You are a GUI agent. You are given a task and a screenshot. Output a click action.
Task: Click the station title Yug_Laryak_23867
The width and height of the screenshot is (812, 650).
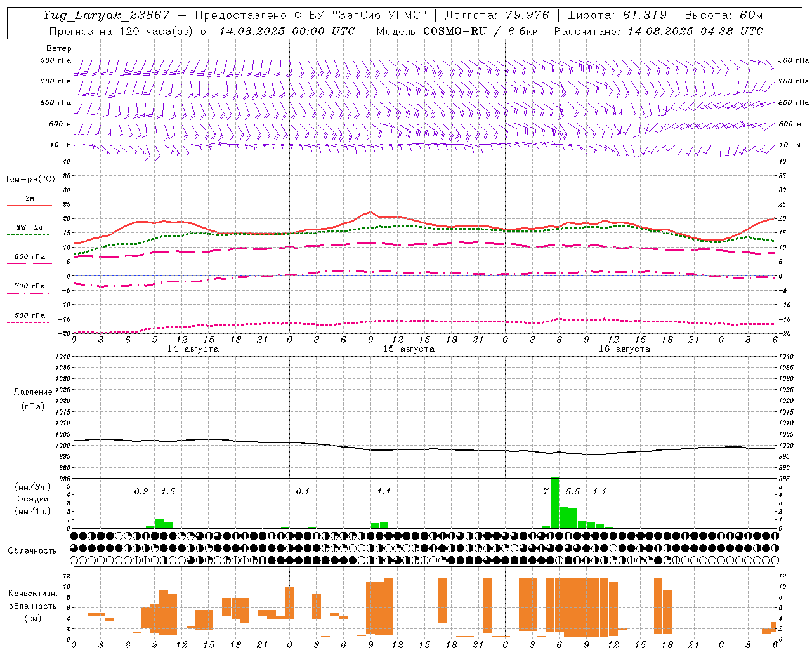(x=107, y=15)
